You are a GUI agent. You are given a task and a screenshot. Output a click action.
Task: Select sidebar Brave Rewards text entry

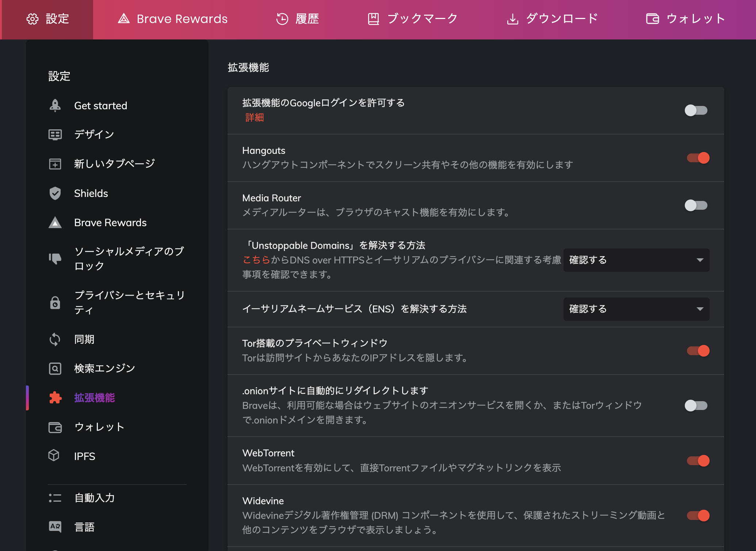(x=110, y=223)
